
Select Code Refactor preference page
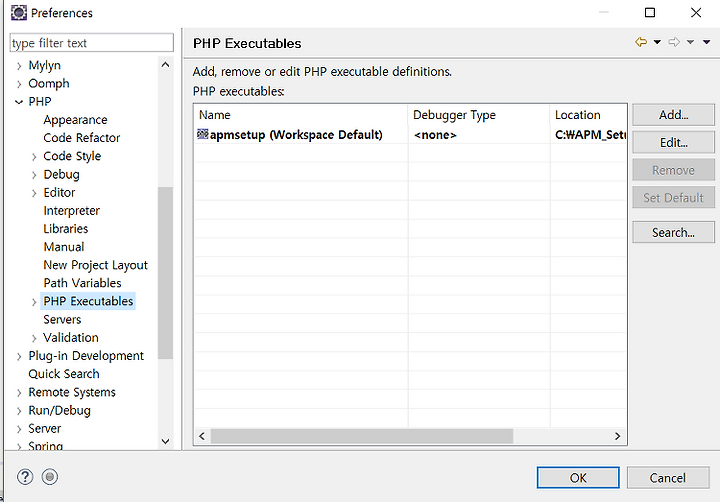82,138
